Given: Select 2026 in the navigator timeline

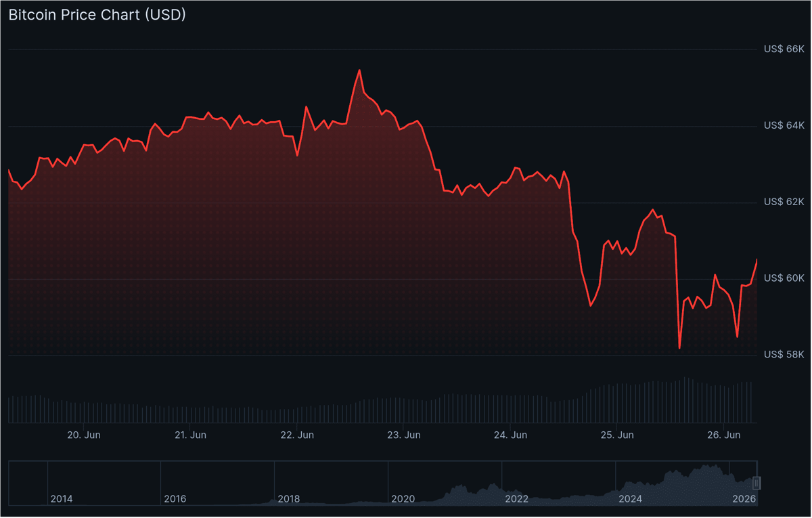Looking at the screenshot, I should coord(744,499).
